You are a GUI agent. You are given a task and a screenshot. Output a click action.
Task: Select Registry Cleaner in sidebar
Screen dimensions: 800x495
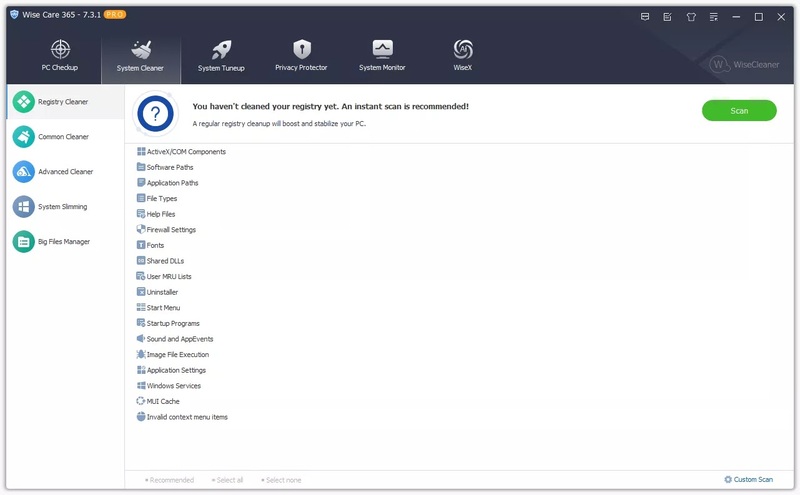(65, 102)
